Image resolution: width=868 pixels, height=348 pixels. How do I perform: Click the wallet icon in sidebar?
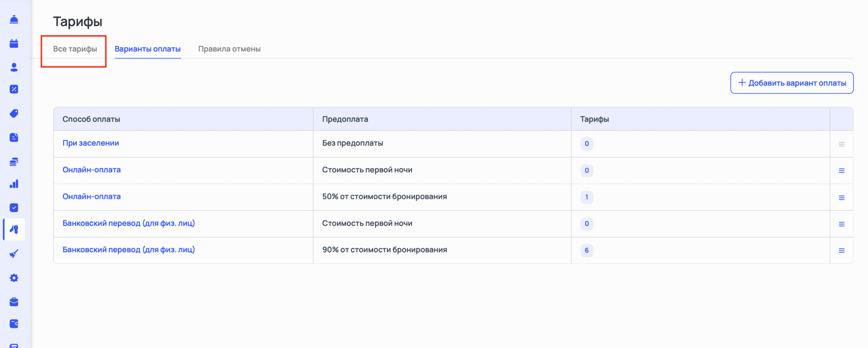coord(14,324)
